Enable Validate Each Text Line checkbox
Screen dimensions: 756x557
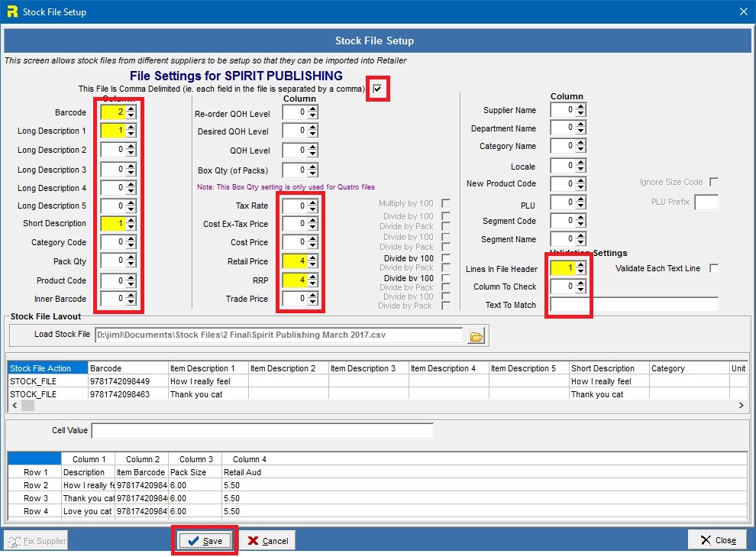tap(714, 268)
